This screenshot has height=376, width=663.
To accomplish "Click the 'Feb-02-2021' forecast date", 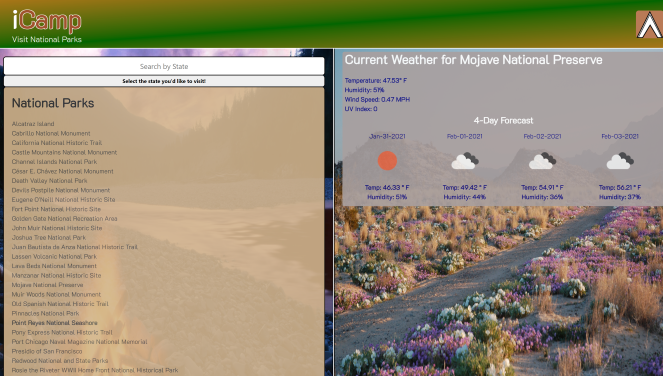I will [542, 136].
